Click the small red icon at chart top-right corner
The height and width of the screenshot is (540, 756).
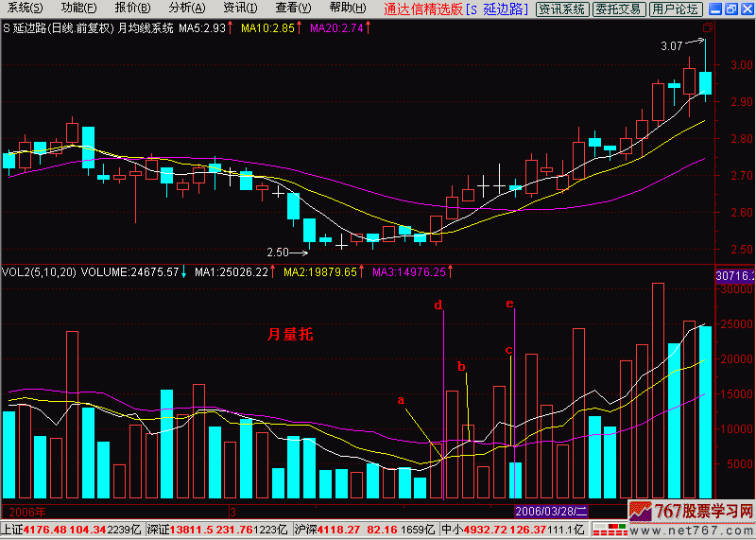tap(709, 28)
